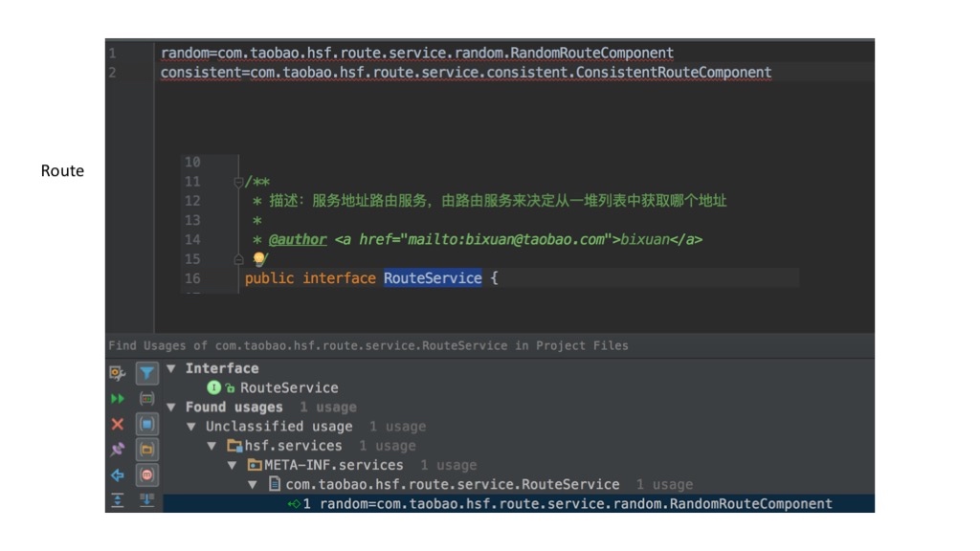Collapse the Unclassified usage node
The height and width of the screenshot is (551, 980).
tap(191, 427)
